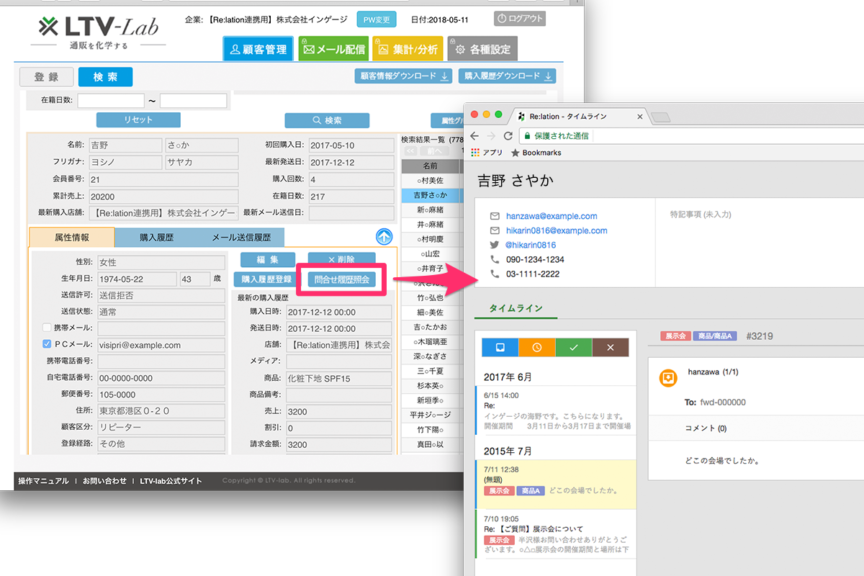864x576 pixels.
Task: Click the 問合せ履歴照会 button
Action: pyautogui.click(x=342, y=280)
